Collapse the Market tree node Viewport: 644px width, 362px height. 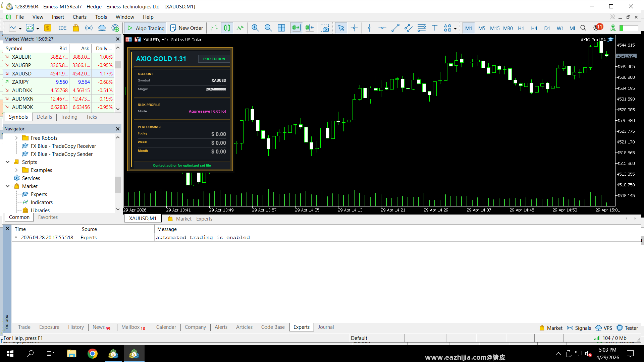point(8,186)
